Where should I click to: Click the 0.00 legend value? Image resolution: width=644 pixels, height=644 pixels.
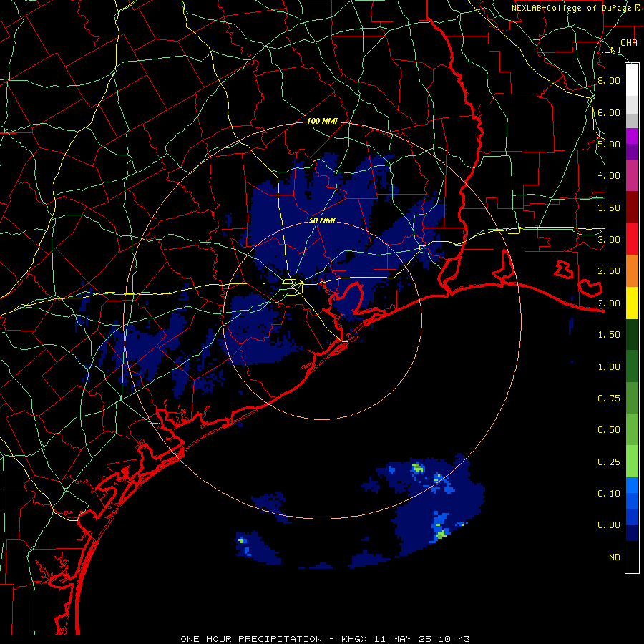tap(609, 525)
